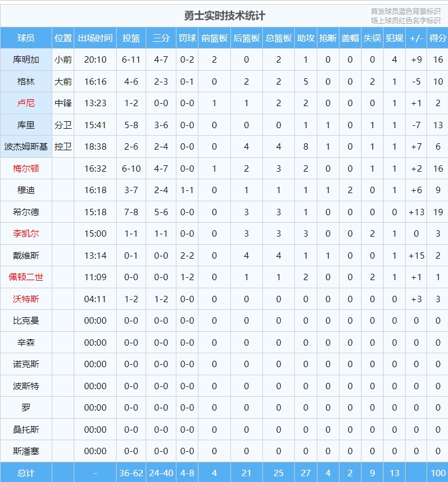Click the 球员 column header
The image size is (448, 482).
pos(26,38)
